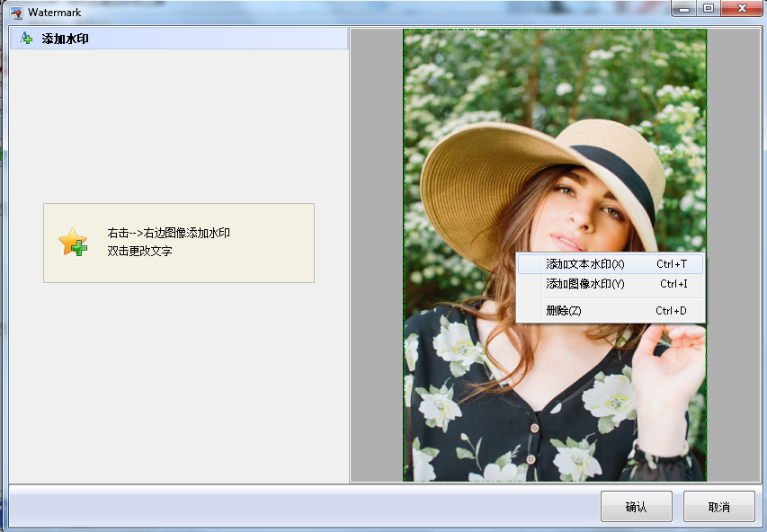Click the Ctrl+D shortcut label

[x=671, y=311]
